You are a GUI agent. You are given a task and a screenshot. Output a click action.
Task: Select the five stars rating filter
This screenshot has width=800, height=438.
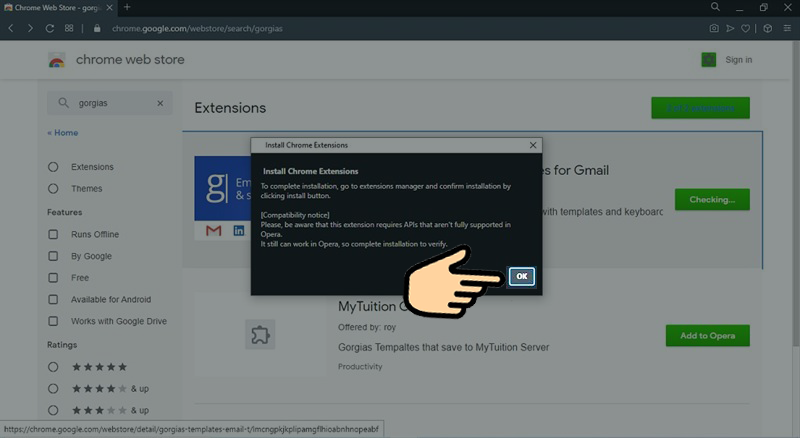[53, 367]
